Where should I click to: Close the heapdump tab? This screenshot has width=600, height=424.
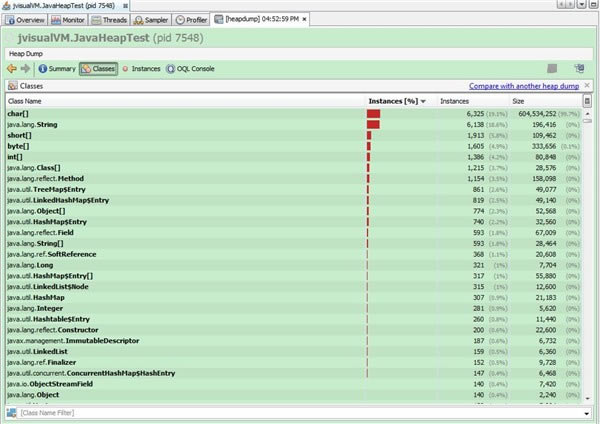coord(297,19)
